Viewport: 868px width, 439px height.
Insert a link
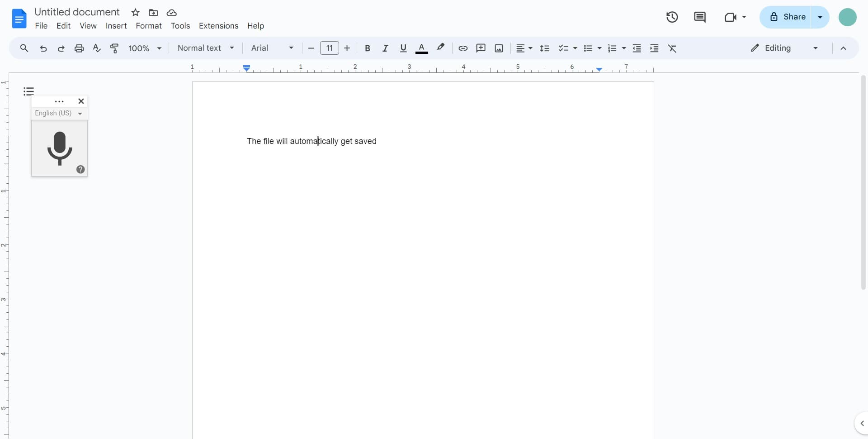tap(462, 48)
